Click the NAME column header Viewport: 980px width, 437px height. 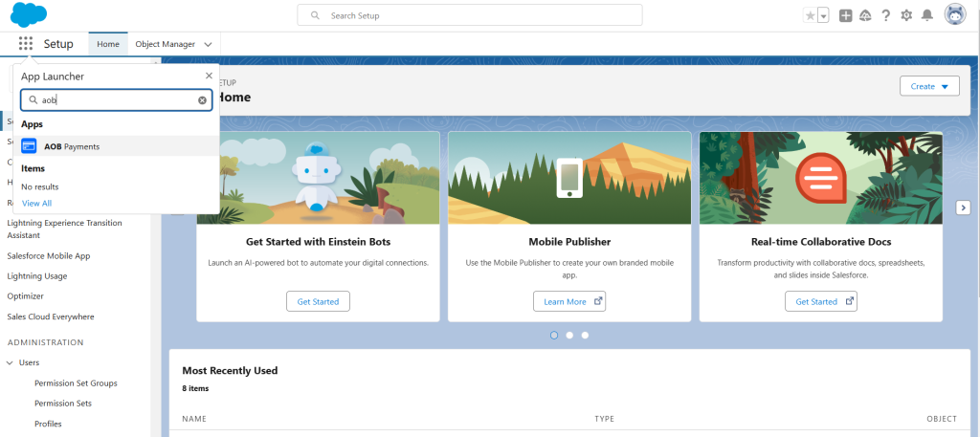click(194, 419)
